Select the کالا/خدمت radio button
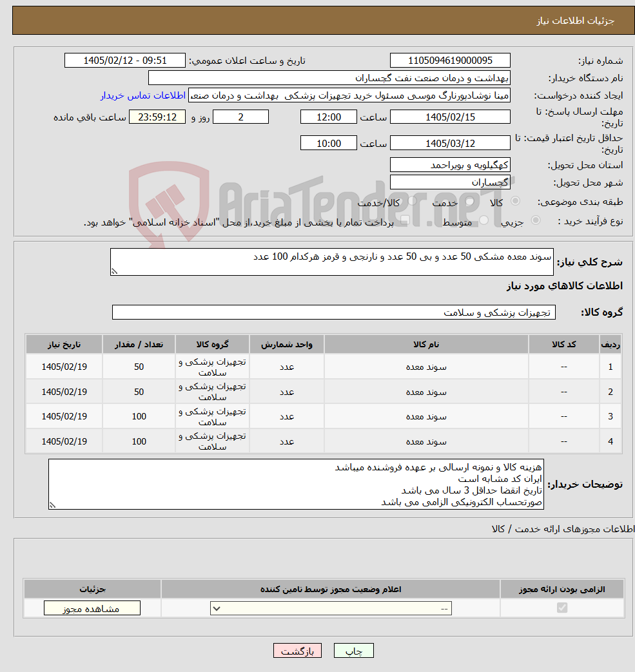This screenshot has height=672, width=635. tap(412, 202)
